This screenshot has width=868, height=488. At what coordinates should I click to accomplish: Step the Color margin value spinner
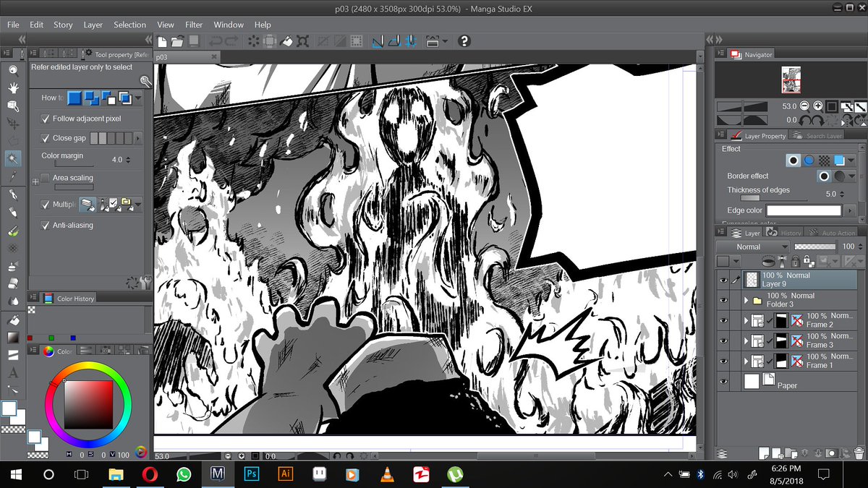tap(129, 160)
